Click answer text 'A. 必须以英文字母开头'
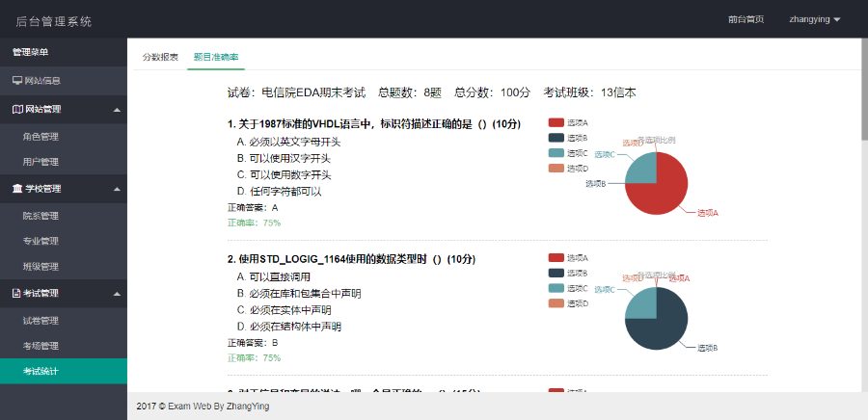868x420 pixels. click(x=288, y=142)
